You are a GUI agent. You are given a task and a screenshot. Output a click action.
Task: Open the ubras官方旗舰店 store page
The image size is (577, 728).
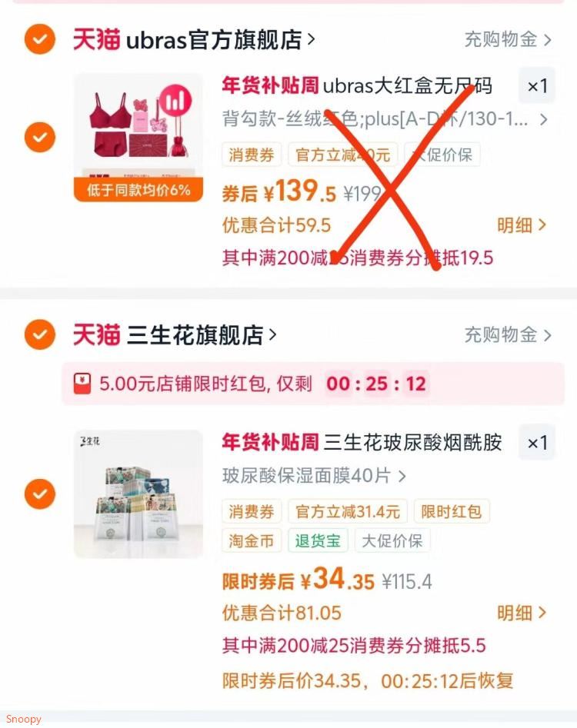(194, 39)
